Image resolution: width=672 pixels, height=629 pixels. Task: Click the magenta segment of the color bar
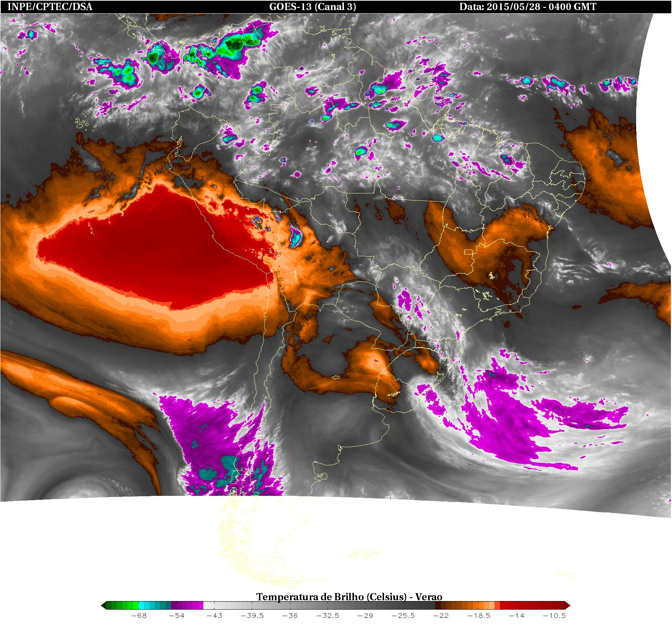pyautogui.click(x=187, y=606)
